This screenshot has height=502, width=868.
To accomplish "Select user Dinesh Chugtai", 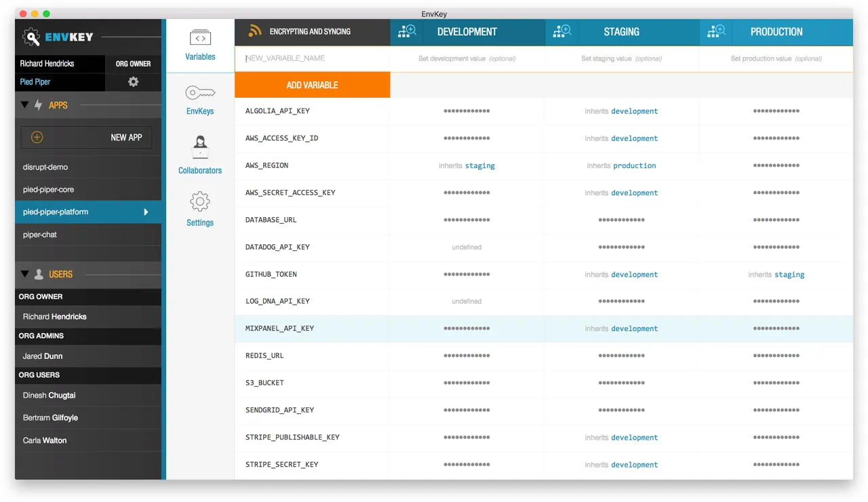I will (x=88, y=395).
